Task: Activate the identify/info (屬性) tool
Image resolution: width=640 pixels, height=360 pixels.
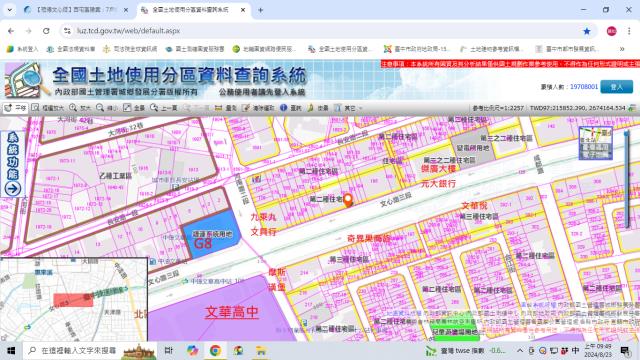Action: [291, 108]
